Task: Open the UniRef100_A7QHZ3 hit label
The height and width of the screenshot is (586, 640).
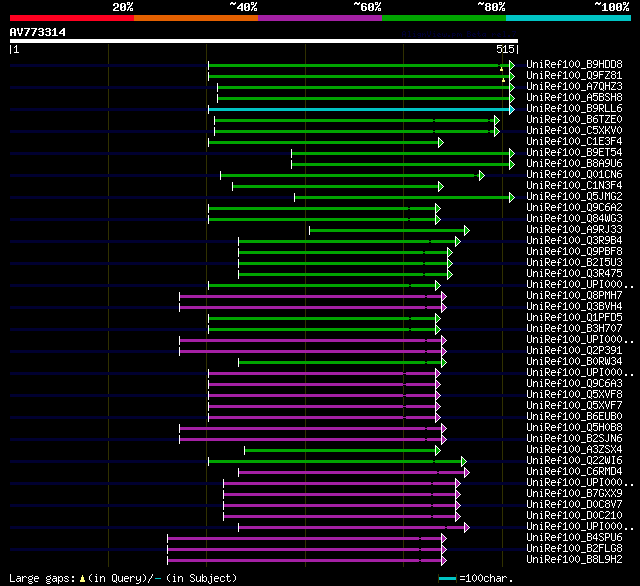Action: click(574, 86)
